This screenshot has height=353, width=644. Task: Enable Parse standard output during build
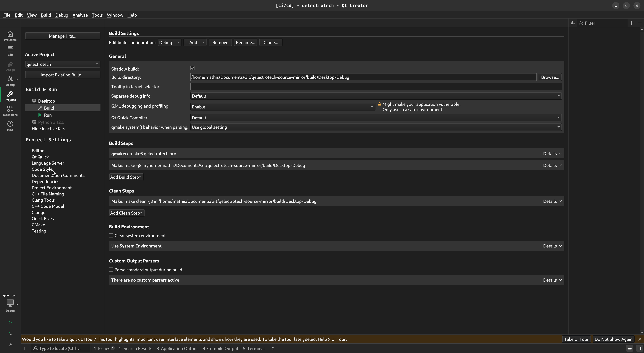click(111, 269)
